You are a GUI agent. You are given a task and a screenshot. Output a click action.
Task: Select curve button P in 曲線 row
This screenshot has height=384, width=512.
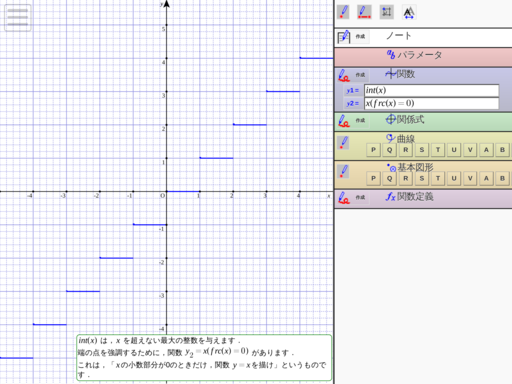pyautogui.click(x=373, y=150)
